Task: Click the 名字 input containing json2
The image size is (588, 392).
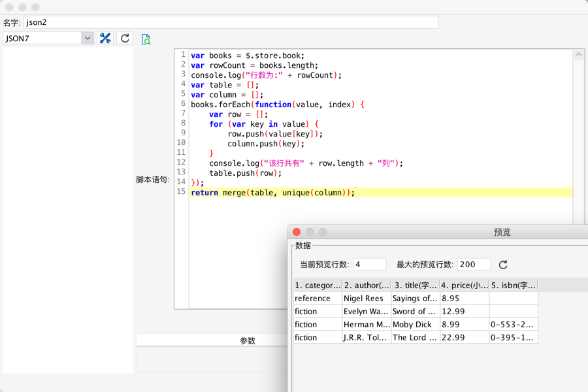Action: pos(231,22)
